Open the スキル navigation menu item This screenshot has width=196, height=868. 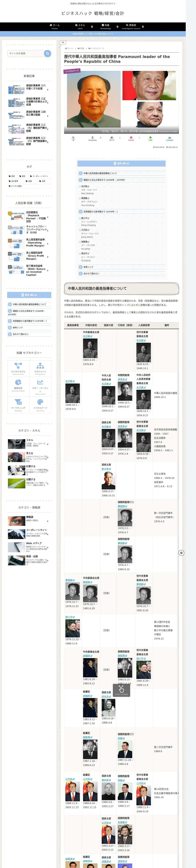click(80, 27)
